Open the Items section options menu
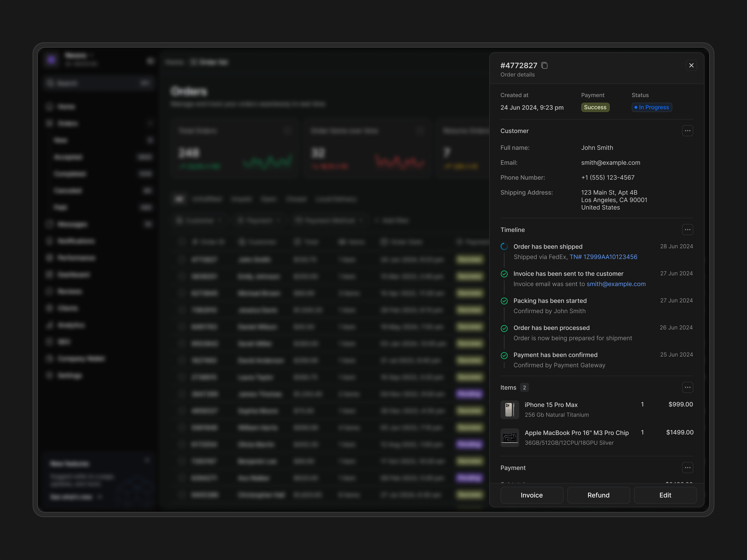Image resolution: width=747 pixels, height=560 pixels. 688,387
